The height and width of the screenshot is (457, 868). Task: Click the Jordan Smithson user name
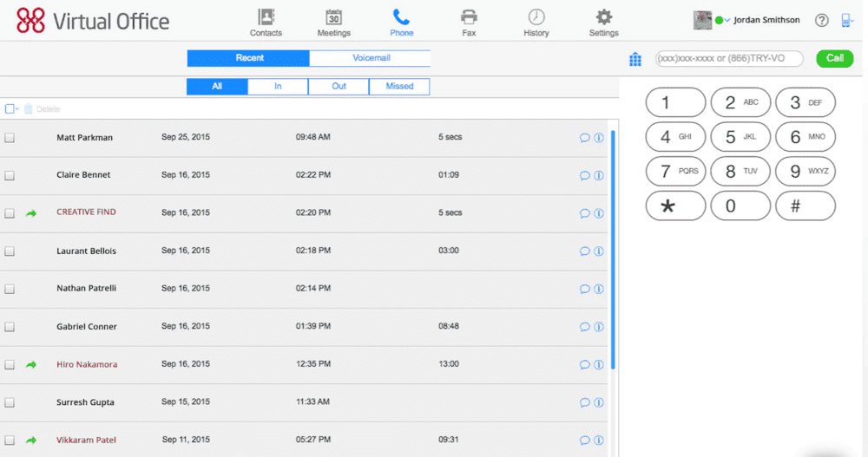766,20
